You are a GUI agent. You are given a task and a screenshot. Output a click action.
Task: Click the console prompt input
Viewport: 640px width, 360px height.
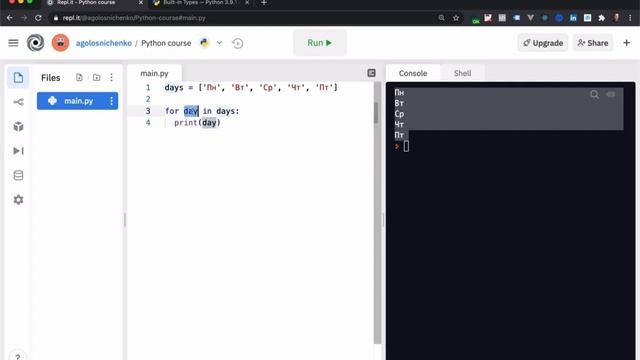click(x=406, y=147)
